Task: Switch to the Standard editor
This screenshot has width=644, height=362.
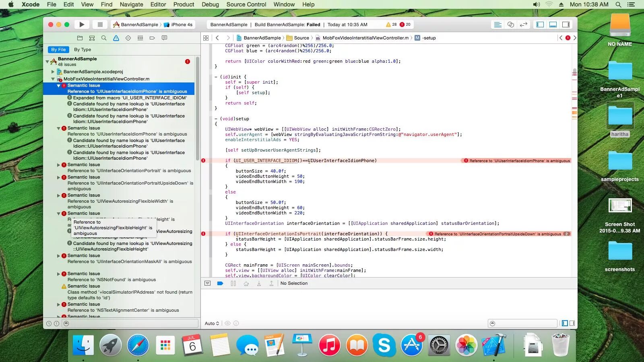Action: tap(497, 25)
